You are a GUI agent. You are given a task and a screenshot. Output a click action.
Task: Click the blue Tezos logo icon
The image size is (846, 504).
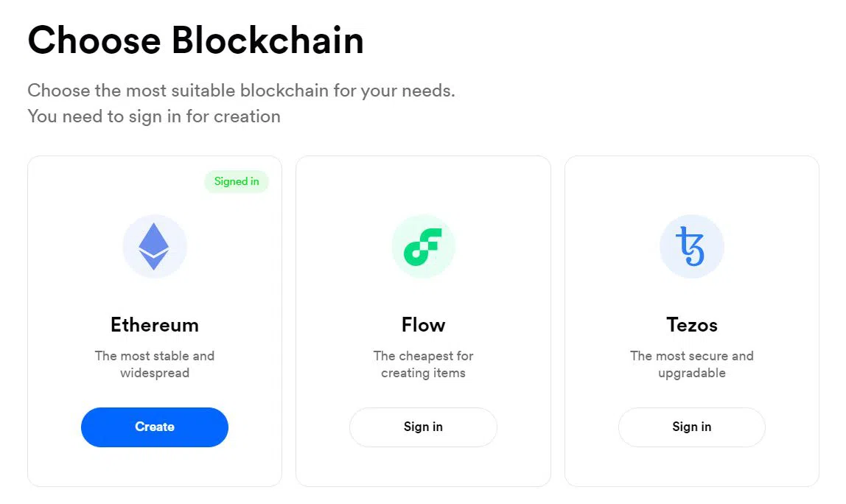tap(692, 246)
